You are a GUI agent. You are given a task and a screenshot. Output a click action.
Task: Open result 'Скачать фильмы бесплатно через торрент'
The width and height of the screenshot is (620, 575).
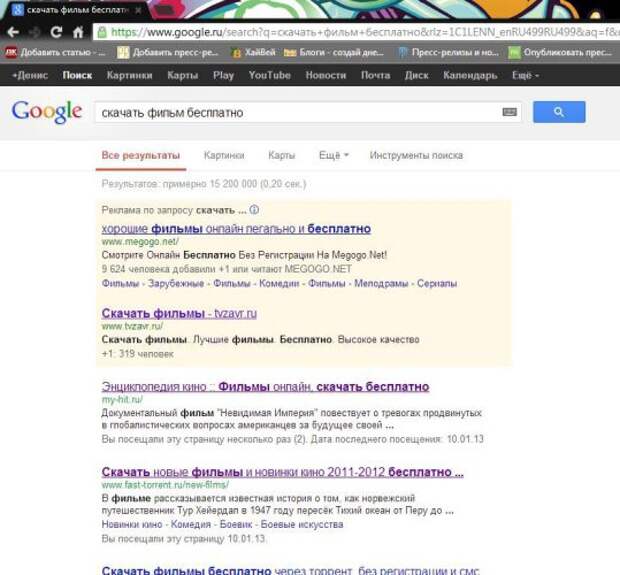click(291, 570)
